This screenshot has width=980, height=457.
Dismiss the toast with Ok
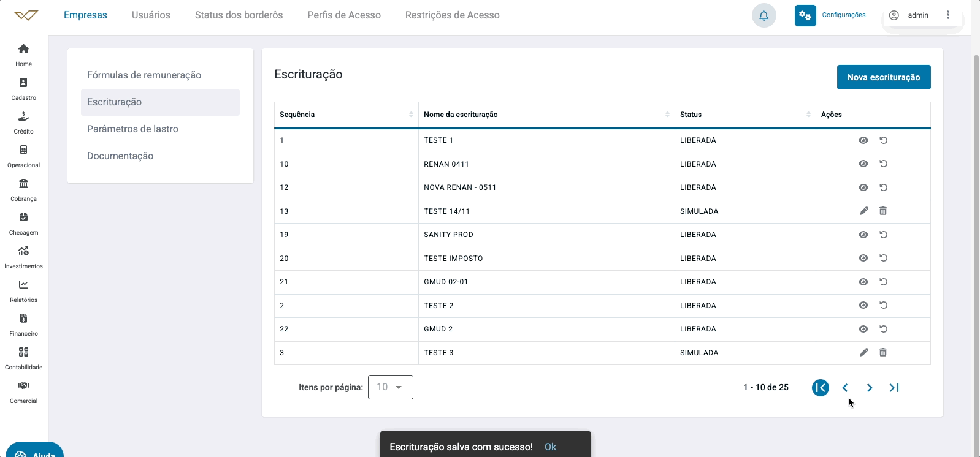click(x=550, y=447)
